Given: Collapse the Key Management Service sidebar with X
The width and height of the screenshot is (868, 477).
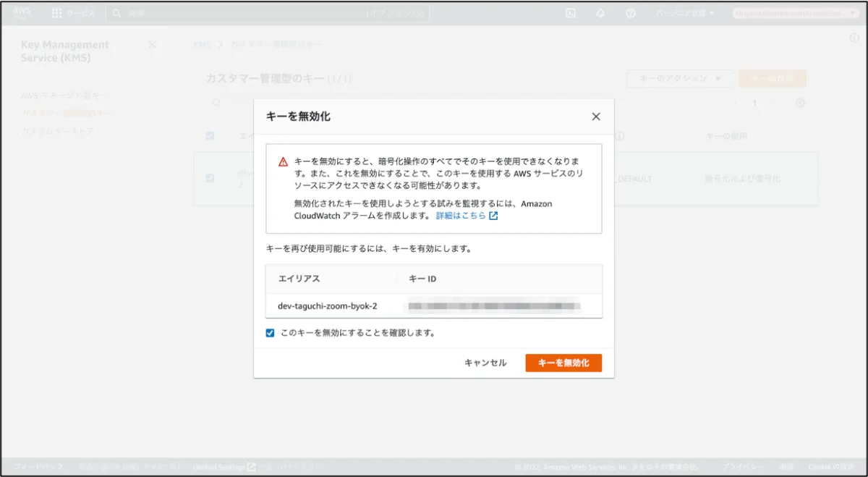Looking at the screenshot, I should pyautogui.click(x=152, y=45).
